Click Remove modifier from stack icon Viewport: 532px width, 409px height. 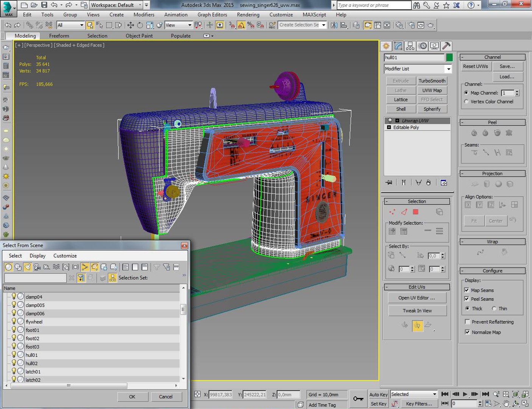(429, 183)
